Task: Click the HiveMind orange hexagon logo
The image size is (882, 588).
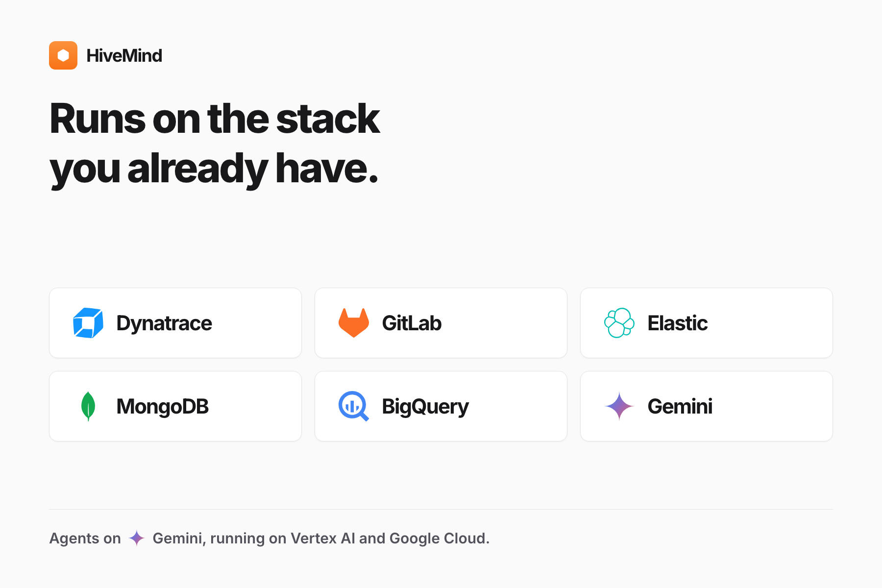Action: click(63, 55)
